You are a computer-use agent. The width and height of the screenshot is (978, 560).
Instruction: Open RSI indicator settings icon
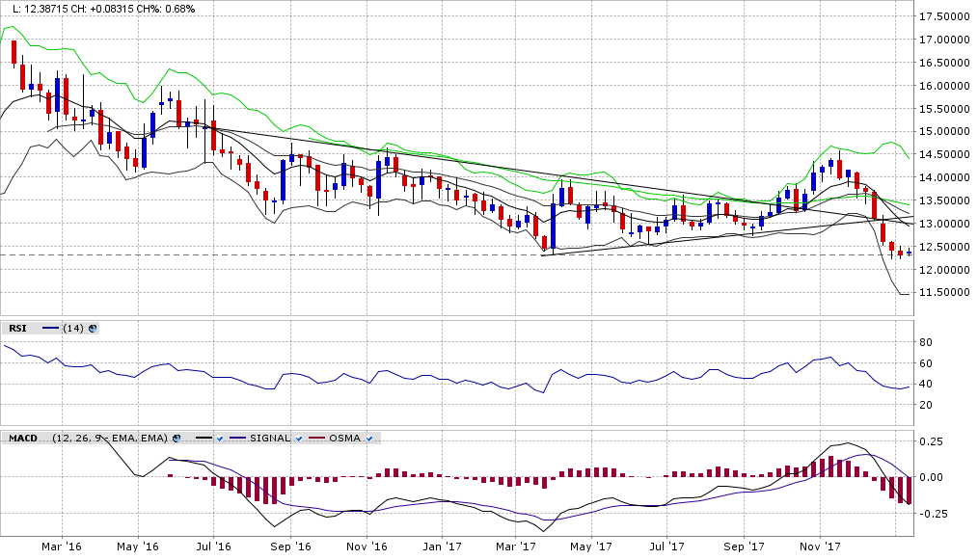(93, 328)
